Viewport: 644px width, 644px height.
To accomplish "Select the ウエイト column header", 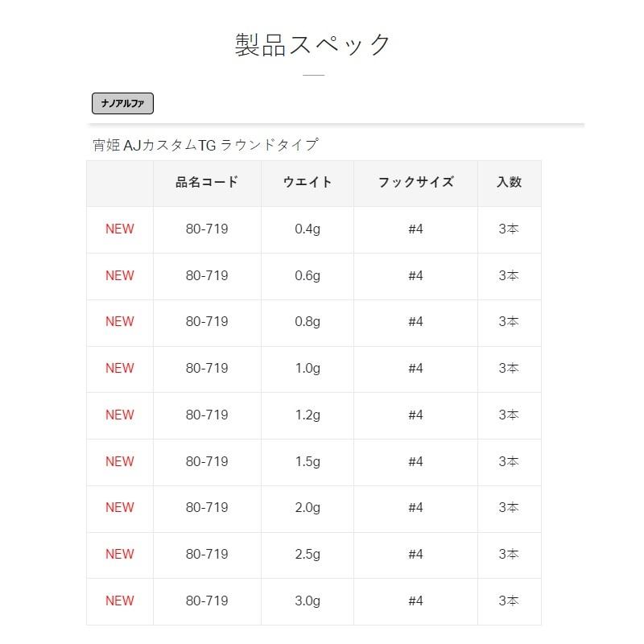I will pos(308,182).
